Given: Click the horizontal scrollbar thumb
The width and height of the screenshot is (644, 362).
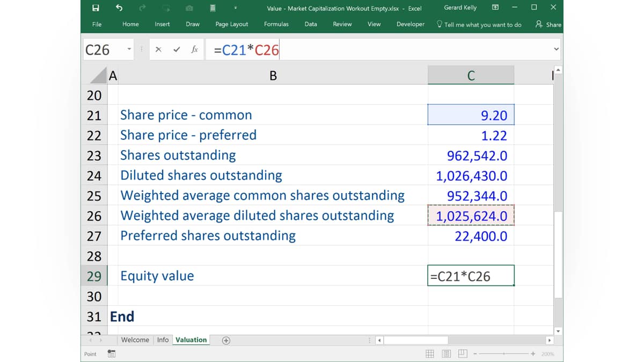Looking at the screenshot, I should click(415, 341).
